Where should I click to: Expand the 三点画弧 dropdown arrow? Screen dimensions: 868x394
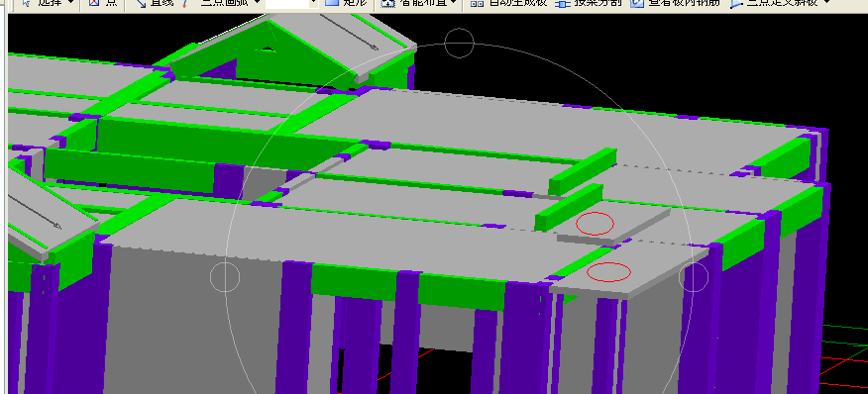[256, 3]
